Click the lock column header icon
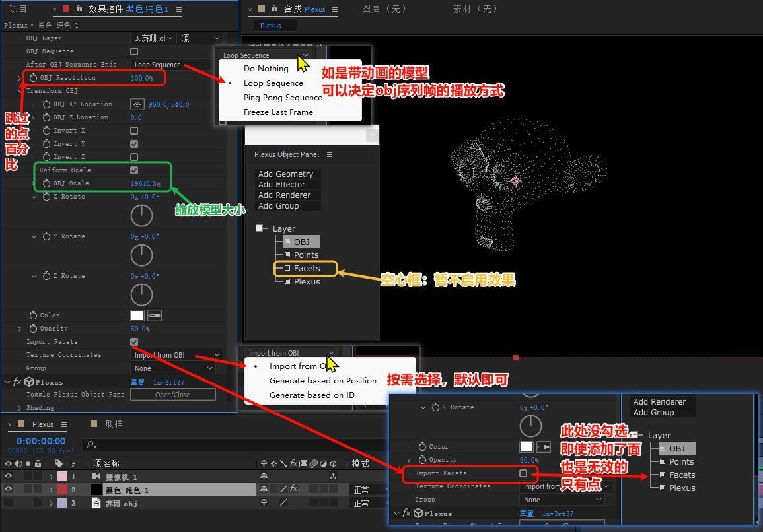This screenshot has height=532, width=763. [38, 463]
